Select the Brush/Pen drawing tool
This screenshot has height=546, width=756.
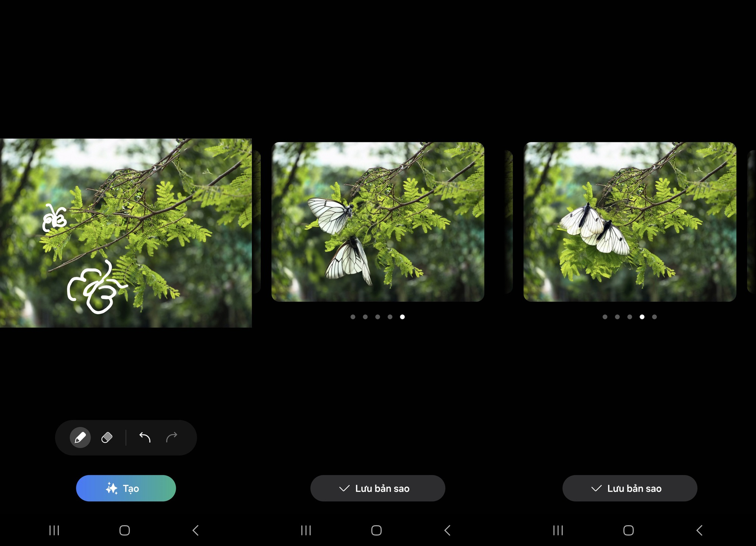tap(81, 437)
